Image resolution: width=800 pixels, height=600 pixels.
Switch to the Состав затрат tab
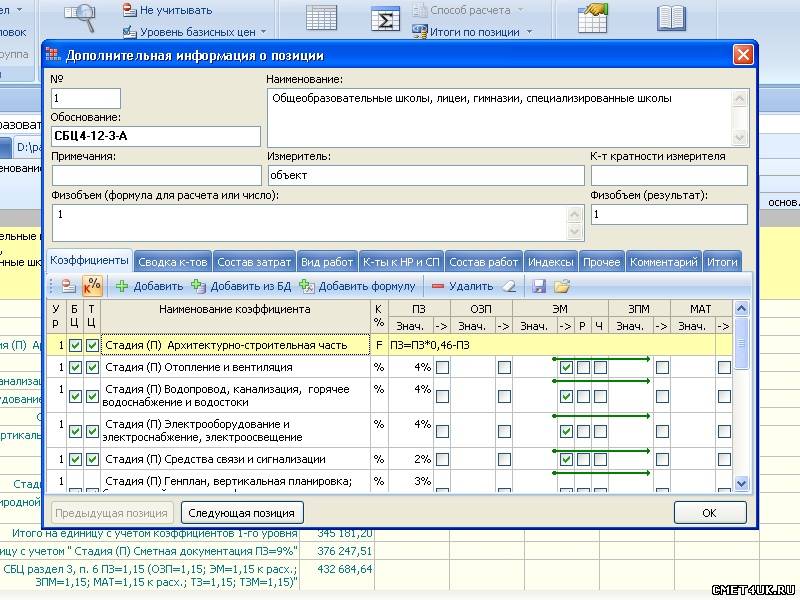coord(255,262)
